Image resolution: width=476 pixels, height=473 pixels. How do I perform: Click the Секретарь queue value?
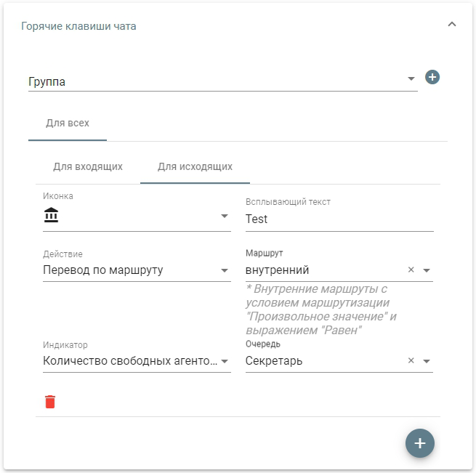click(274, 360)
